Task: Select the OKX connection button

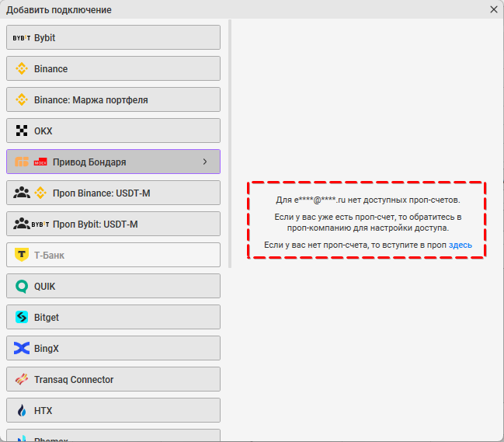Action: [x=113, y=131]
